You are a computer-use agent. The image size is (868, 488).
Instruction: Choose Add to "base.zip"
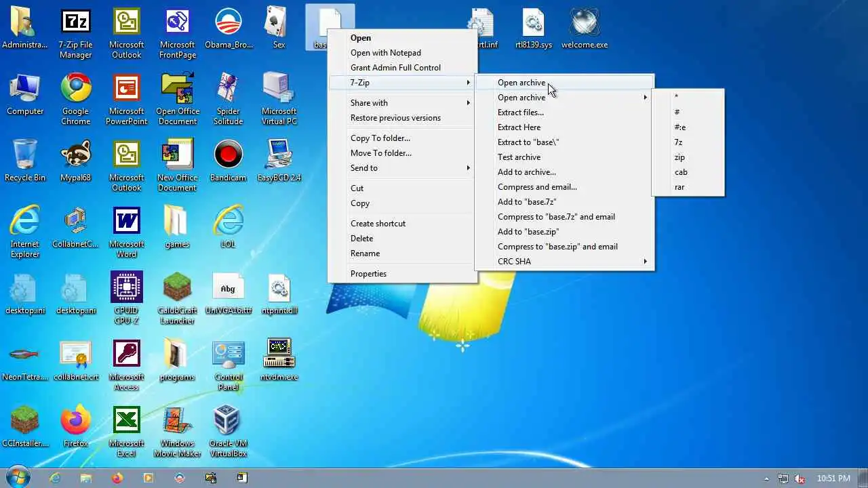[x=565, y=232]
